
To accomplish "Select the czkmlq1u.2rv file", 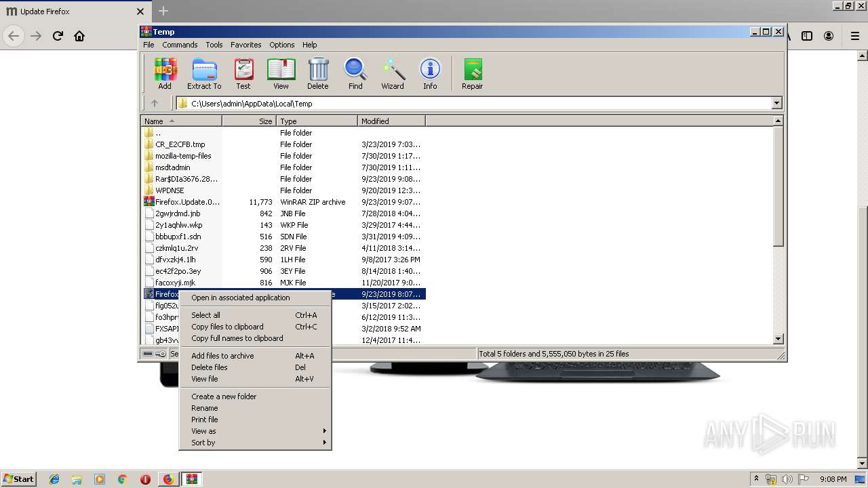I will tap(176, 248).
